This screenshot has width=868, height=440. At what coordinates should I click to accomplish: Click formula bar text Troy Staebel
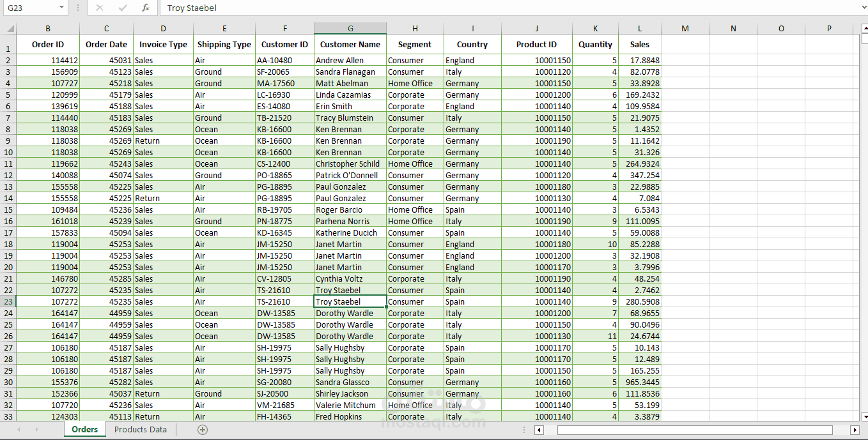(x=192, y=8)
